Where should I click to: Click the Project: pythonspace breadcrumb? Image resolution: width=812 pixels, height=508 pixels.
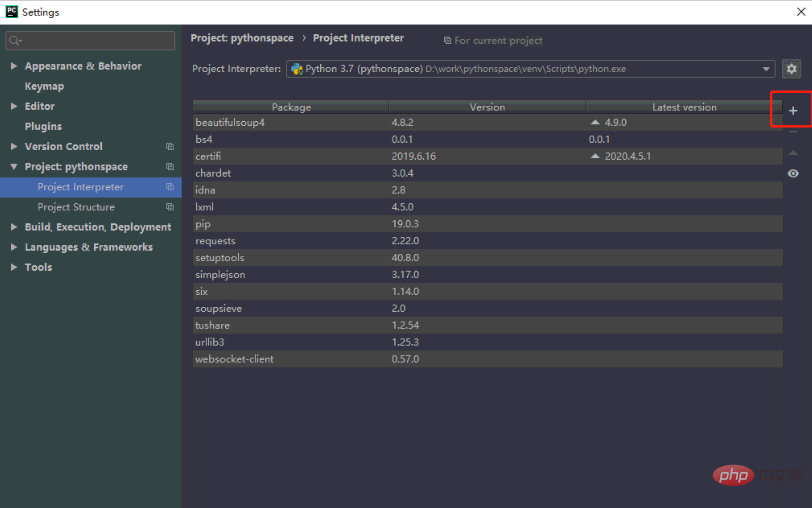click(x=242, y=38)
